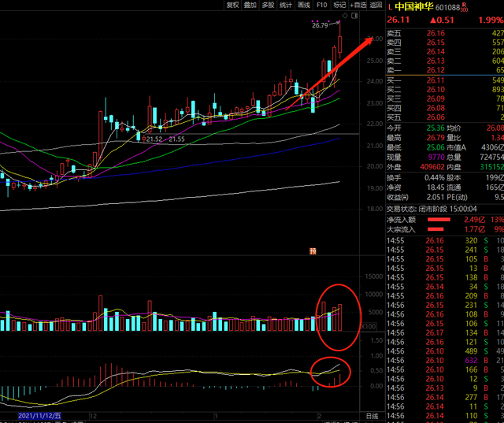Add stock via +自选 button
504x423 pixels.
(358, 5)
